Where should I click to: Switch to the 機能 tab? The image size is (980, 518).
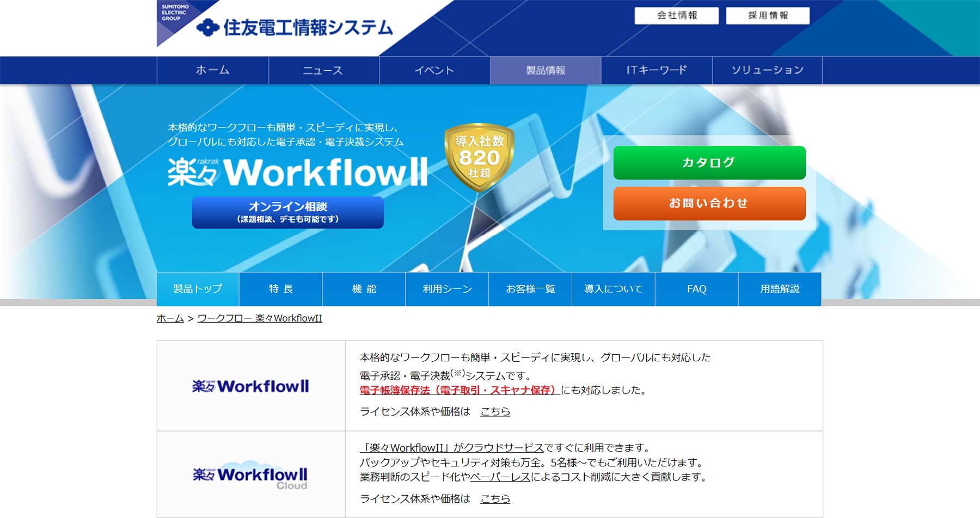(364, 289)
